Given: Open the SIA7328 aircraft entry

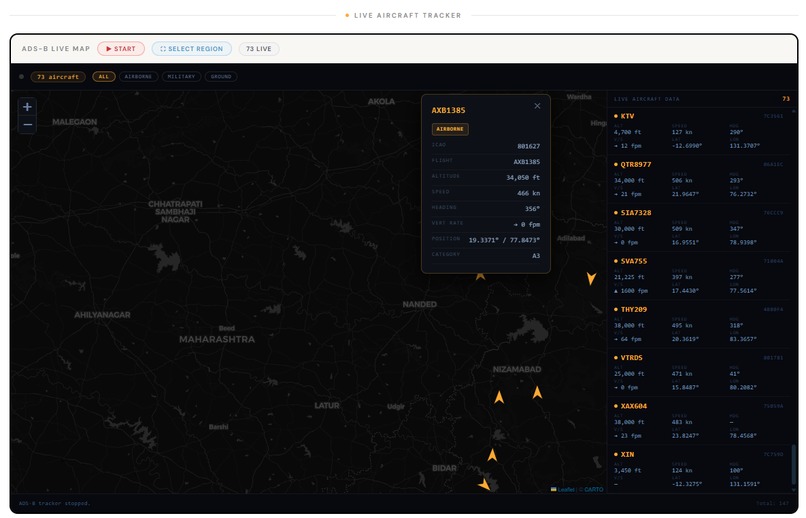Looking at the screenshot, I should [699, 228].
